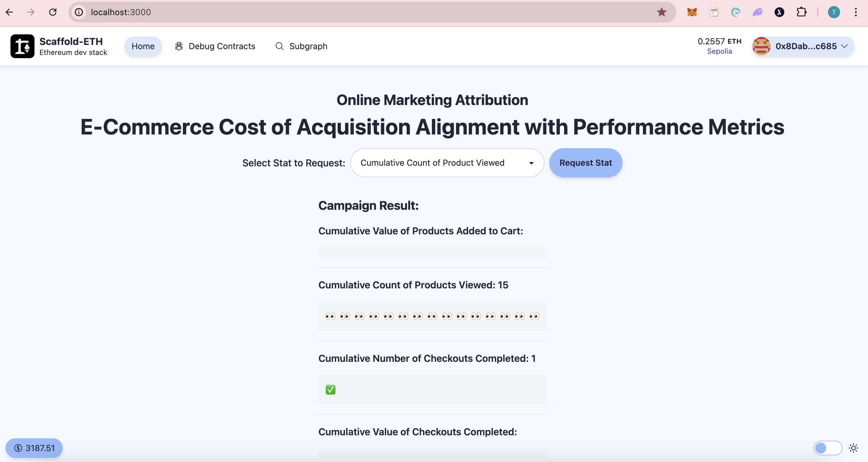Click the browser forward arrow
Screen dimensions: 868x462
[x=31, y=12]
